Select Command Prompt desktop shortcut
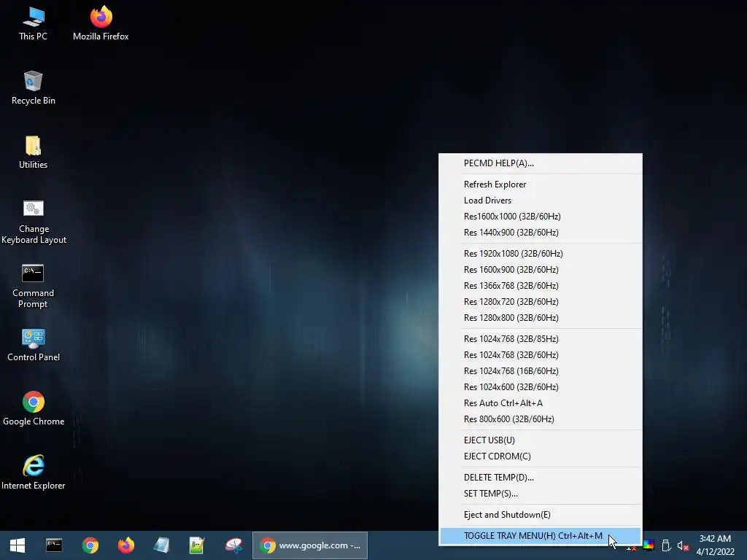747x560 pixels. pyautogui.click(x=33, y=286)
